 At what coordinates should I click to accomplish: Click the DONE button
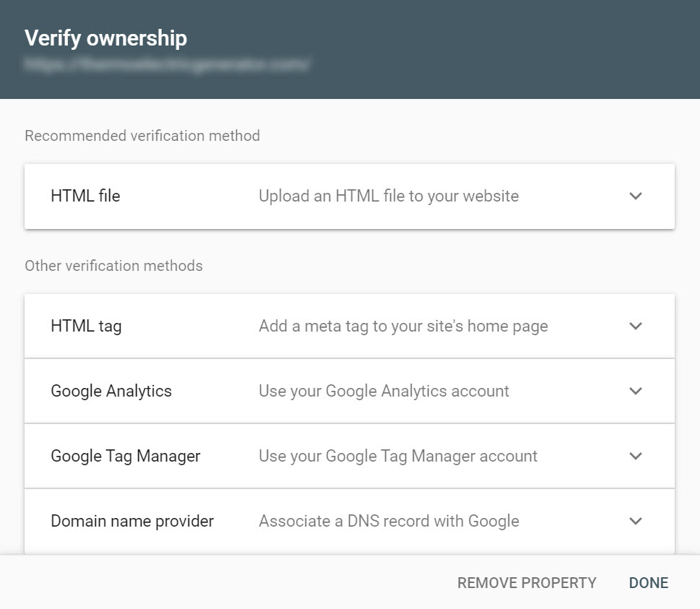tap(649, 583)
